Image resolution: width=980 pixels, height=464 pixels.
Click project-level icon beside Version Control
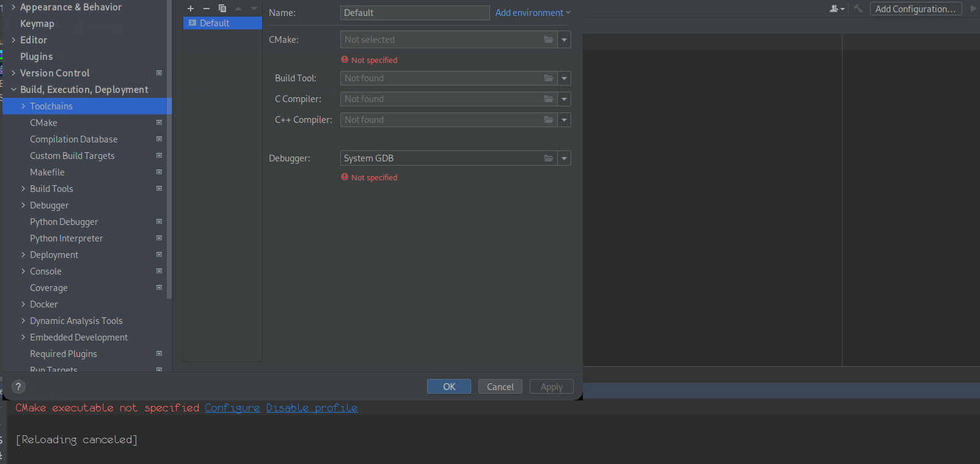pos(159,73)
